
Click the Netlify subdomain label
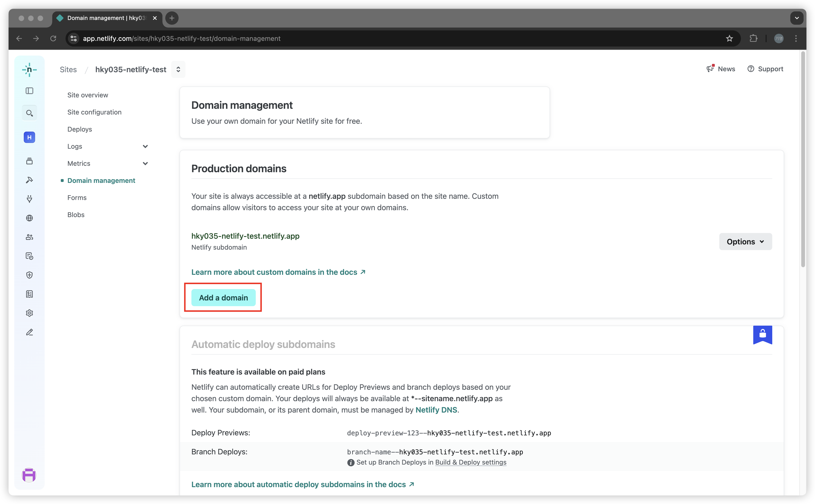[x=219, y=247]
